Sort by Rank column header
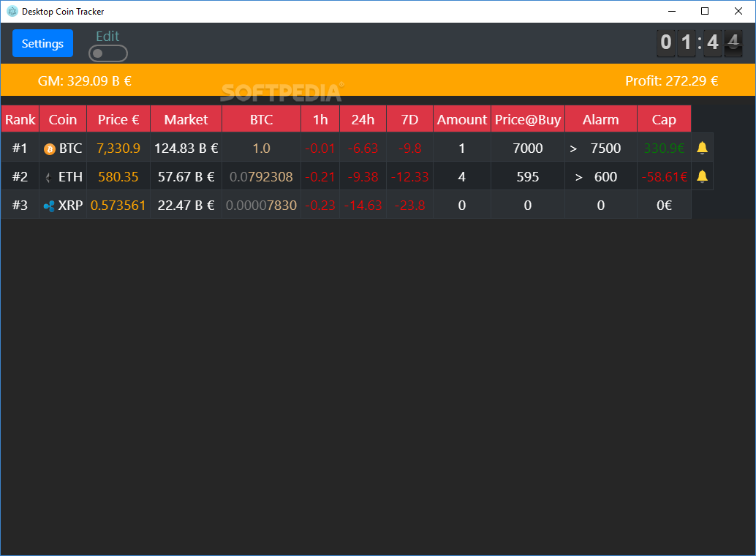Screen dimensions: 756x556 [x=20, y=119]
